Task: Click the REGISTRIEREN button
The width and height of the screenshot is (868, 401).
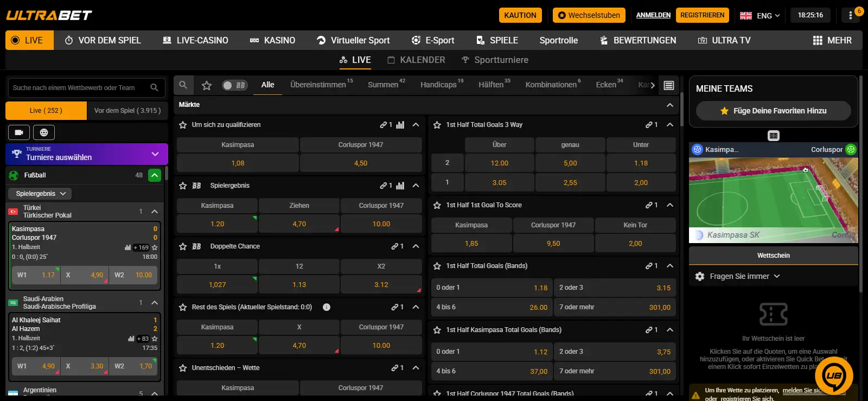Action: [x=702, y=15]
